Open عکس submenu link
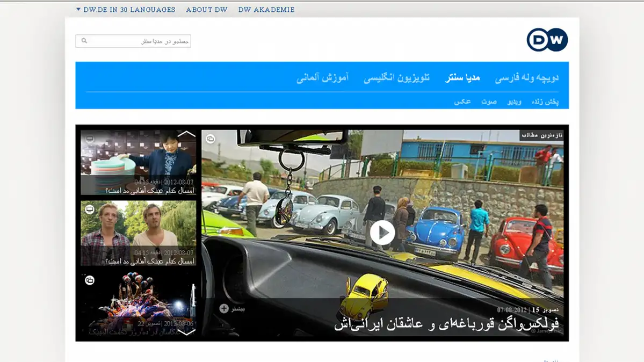Screen dimensions: 644x362 click(x=462, y=102)
